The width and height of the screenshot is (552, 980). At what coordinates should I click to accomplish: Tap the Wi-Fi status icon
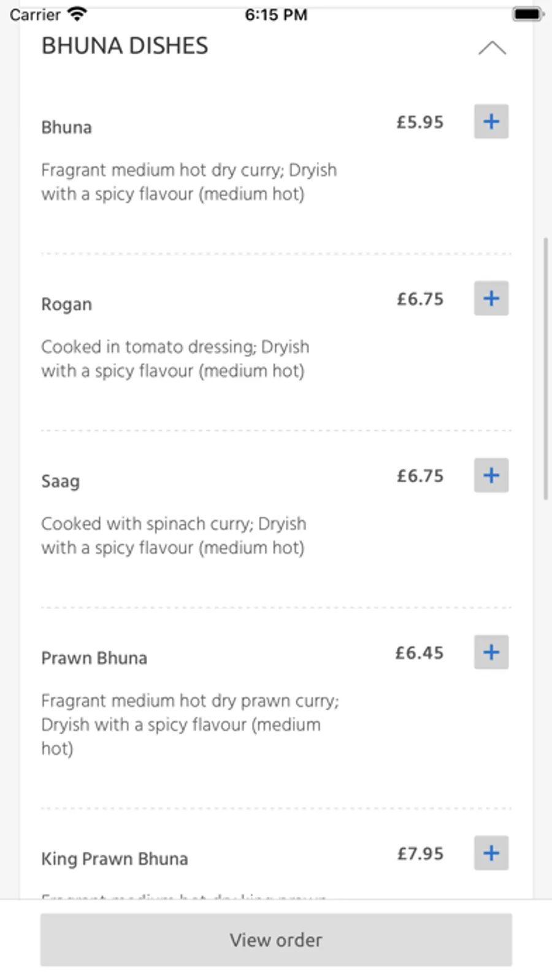click(x=77, y=14)
